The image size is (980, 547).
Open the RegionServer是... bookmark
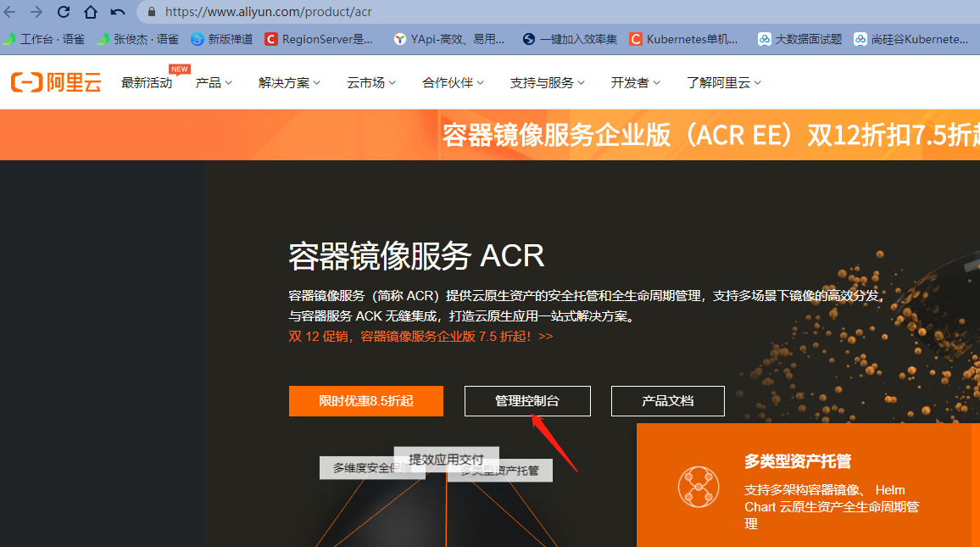[319, 39]
